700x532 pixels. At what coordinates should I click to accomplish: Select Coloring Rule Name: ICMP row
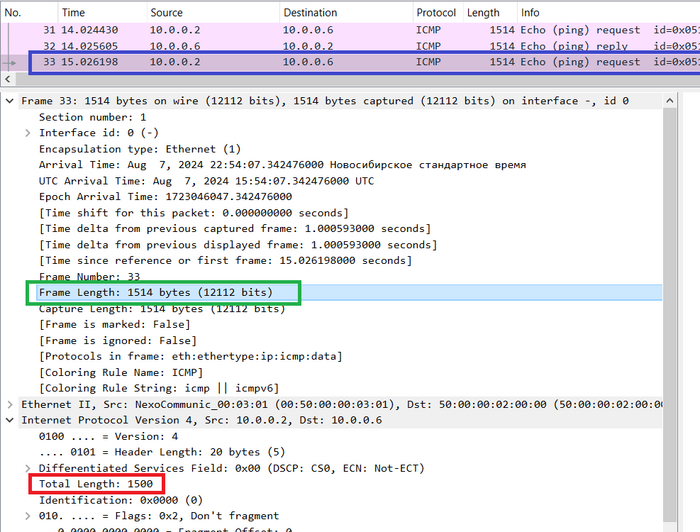click(x=121, y=373)
